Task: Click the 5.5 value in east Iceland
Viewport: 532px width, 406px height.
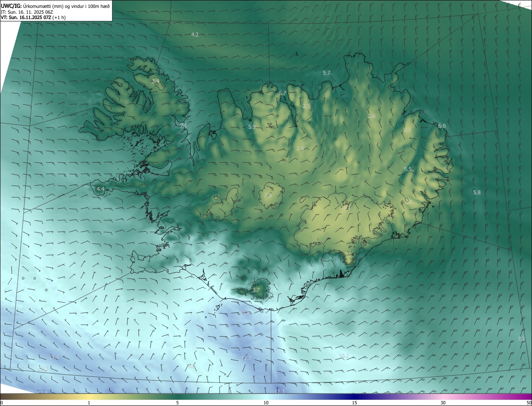Action: coord(408,169)
